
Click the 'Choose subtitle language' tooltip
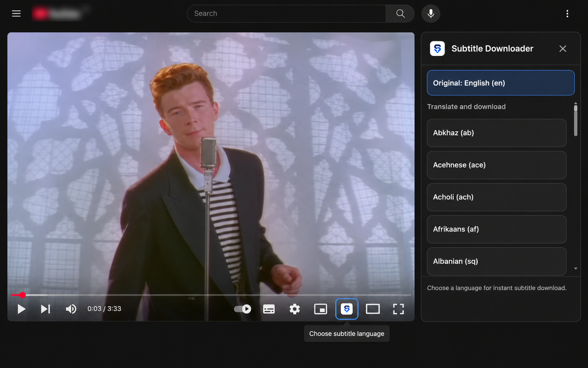point(347,333)
